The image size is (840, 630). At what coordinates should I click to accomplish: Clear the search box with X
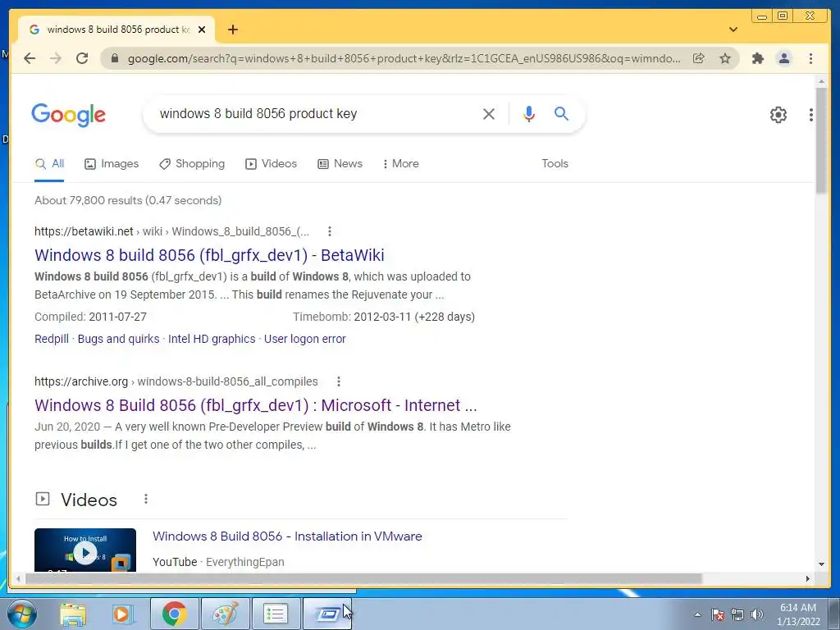pyautogui.click(x=489, y=113)
